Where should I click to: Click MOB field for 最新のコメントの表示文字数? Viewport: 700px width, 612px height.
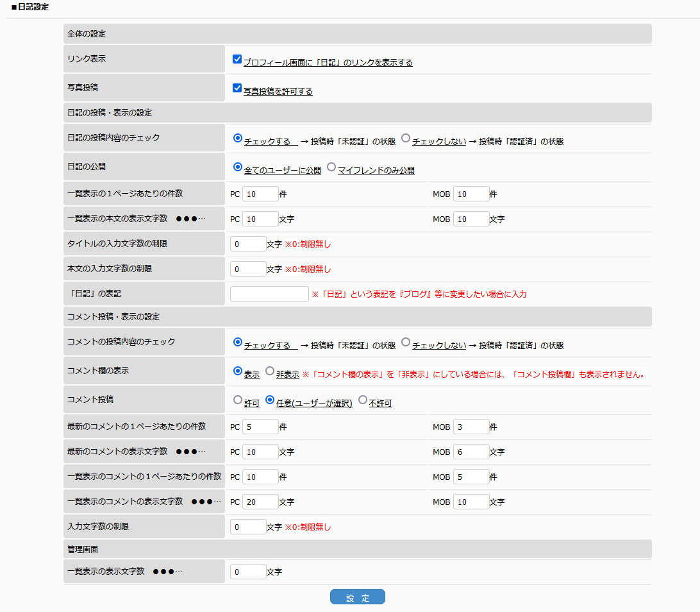471,452
